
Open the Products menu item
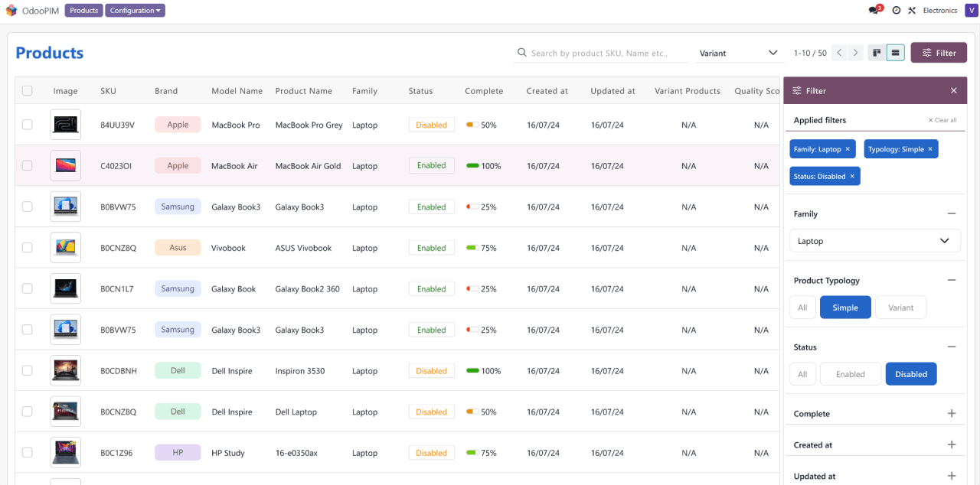[83, 11]
